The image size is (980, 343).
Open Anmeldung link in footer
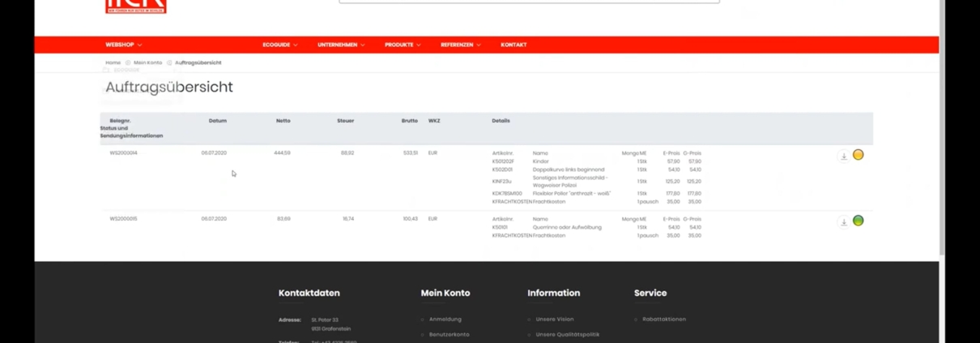[445, 319]
